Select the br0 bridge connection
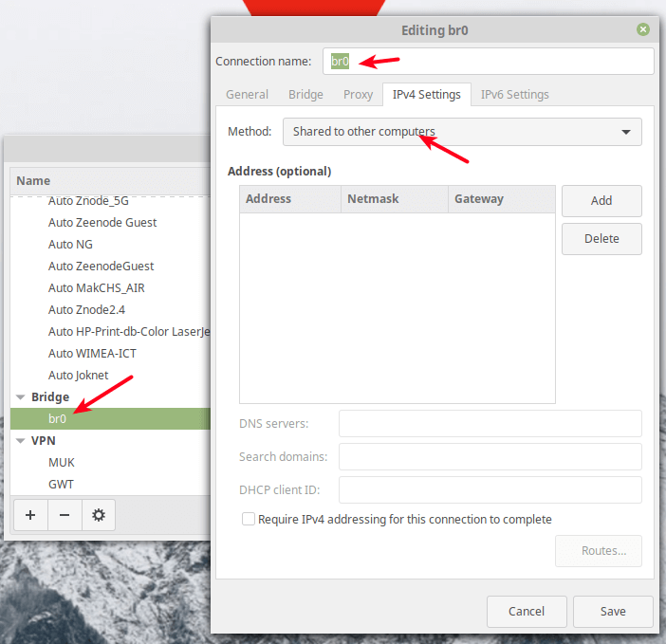 tap(110, 418)
